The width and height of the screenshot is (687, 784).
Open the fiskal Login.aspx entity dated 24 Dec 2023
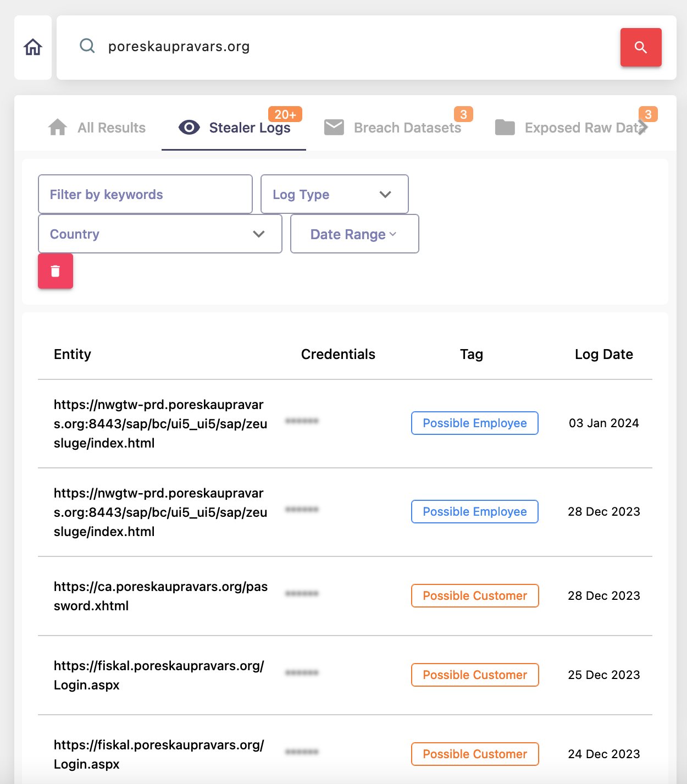pos(159,754)
